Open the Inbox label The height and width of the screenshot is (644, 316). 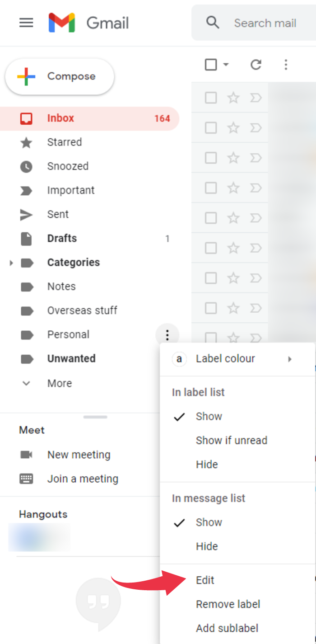[60, 118]
